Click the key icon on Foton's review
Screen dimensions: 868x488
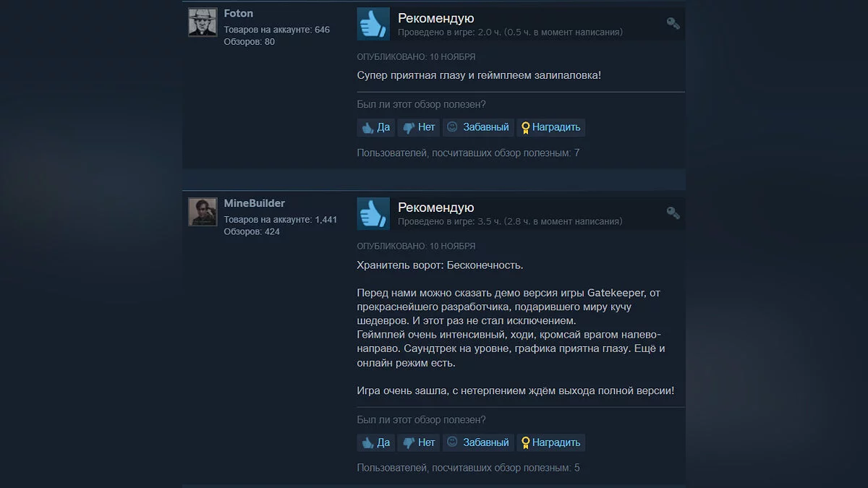[673, 23]
